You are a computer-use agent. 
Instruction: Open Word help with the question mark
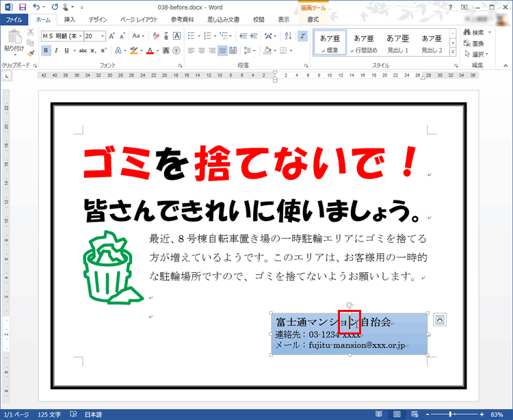450,7
